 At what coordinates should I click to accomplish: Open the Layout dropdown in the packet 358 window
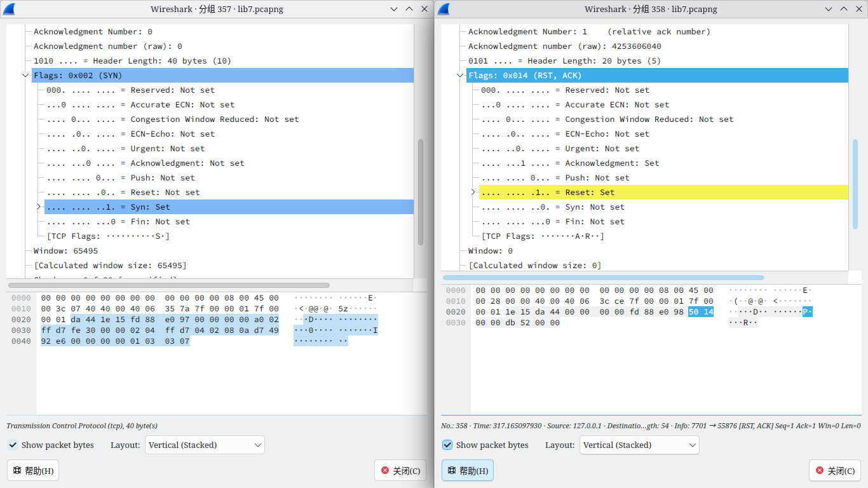(x=639, y=445)
